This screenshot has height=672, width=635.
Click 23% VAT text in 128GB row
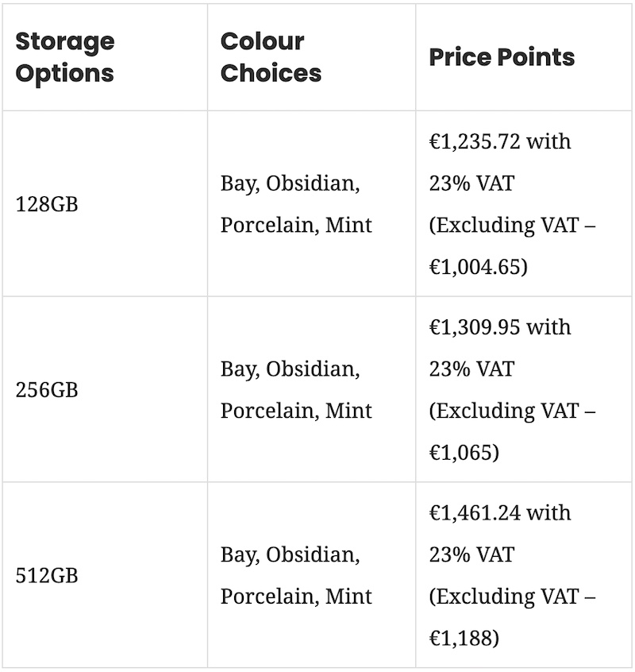point(471,183)
